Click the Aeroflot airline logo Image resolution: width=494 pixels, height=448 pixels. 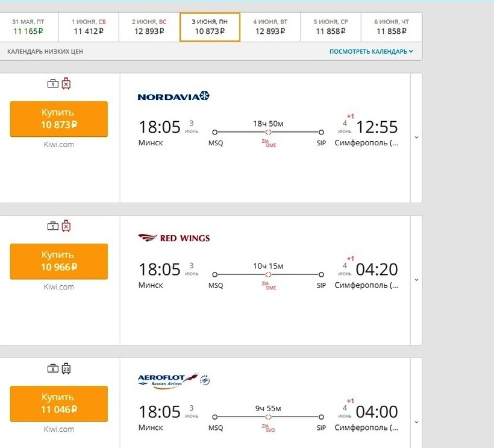pos(168,380)
